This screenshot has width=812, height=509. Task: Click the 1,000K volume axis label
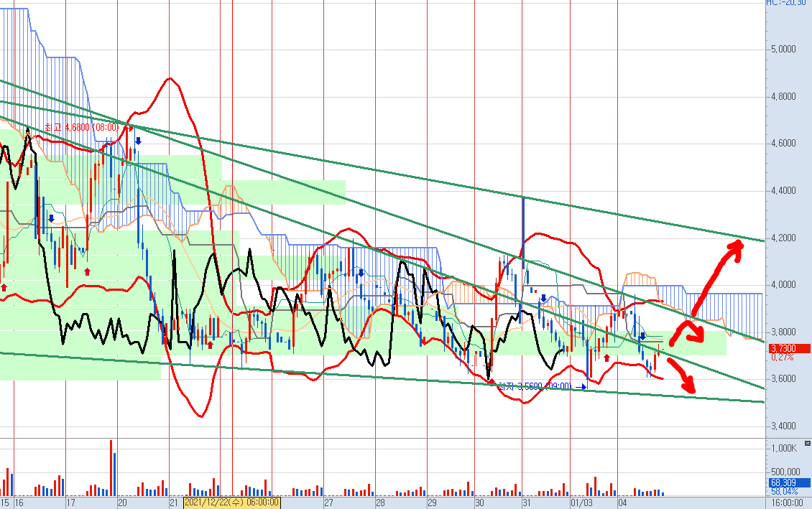784,448
